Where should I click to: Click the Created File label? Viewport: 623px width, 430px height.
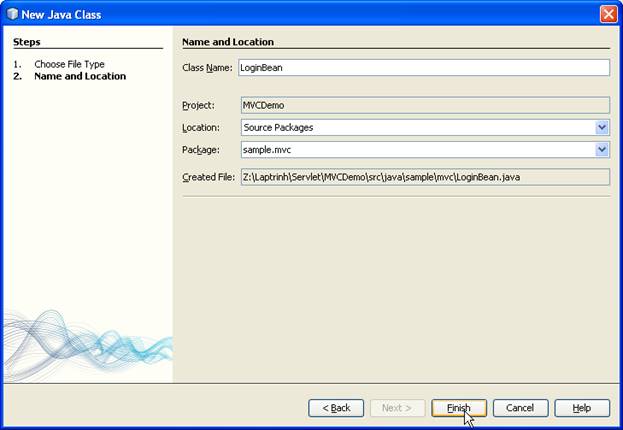pos(209,177)
